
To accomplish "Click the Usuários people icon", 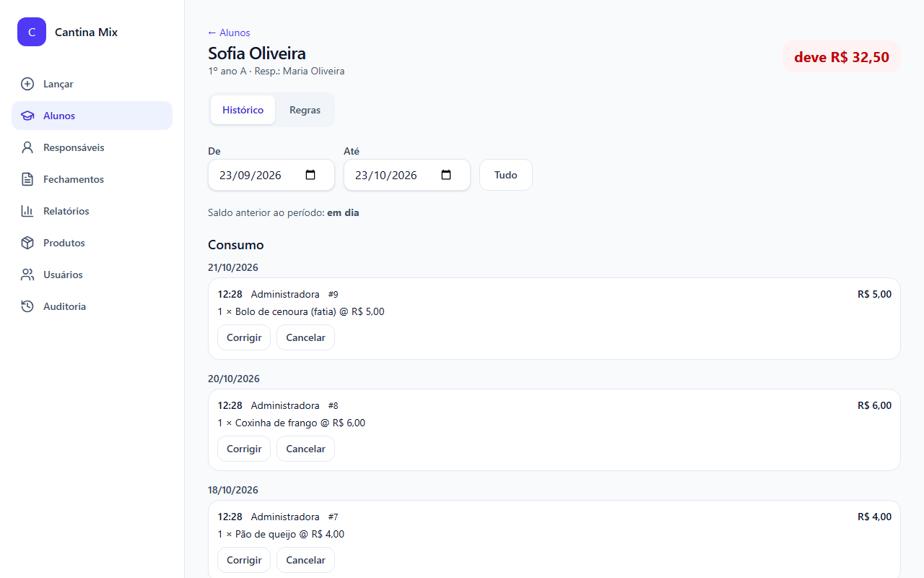I will click(27, 275).
